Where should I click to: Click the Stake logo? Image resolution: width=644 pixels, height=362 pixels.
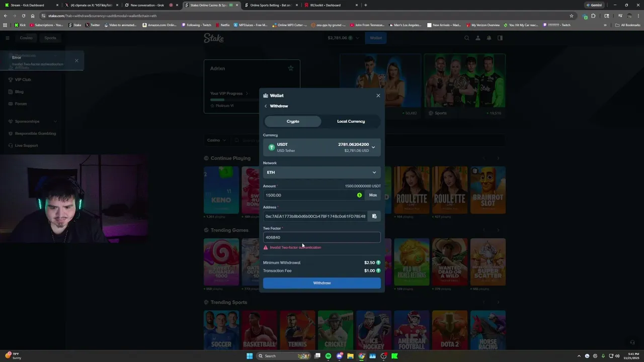pos(214,38)
